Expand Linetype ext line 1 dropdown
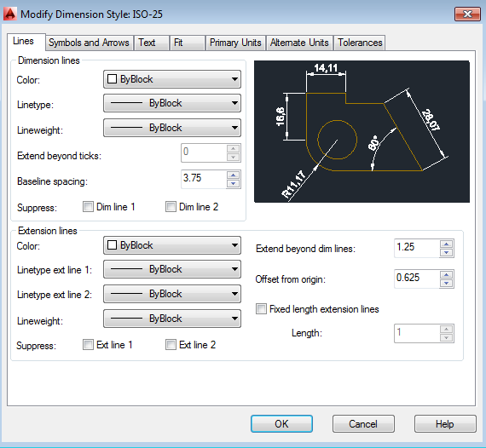Viewport: 486px width, 448px height. [x=172, y=269]
